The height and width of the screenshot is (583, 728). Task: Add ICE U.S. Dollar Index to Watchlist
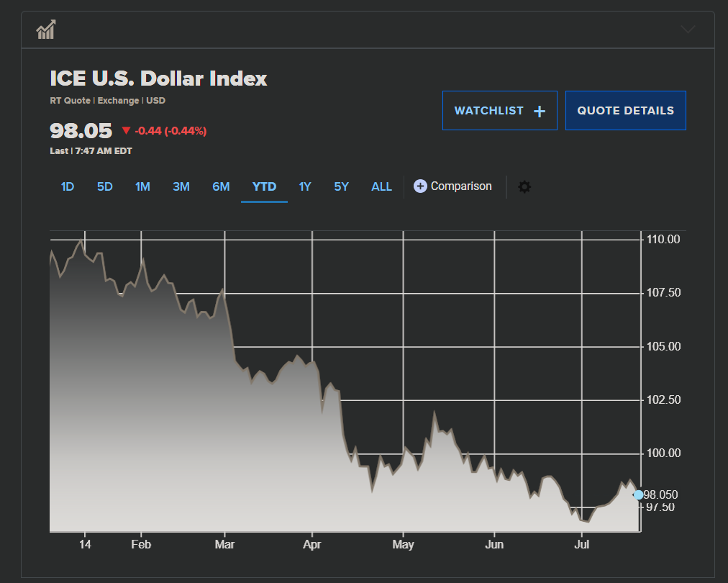[499, 111]
